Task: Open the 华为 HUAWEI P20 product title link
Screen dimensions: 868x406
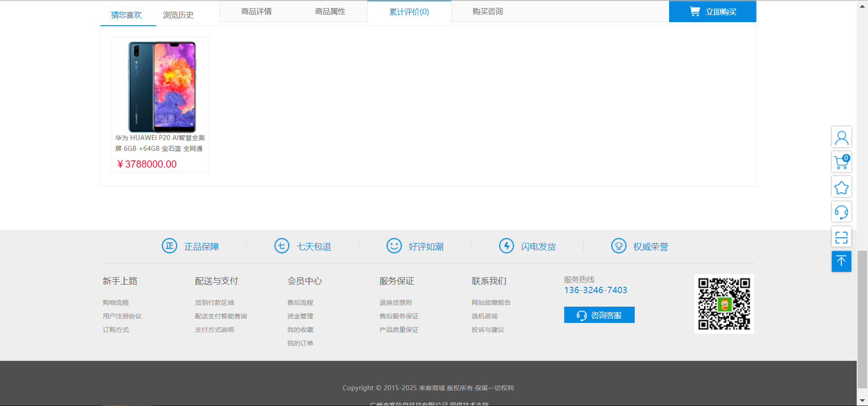Action: (x=160, y=143)
